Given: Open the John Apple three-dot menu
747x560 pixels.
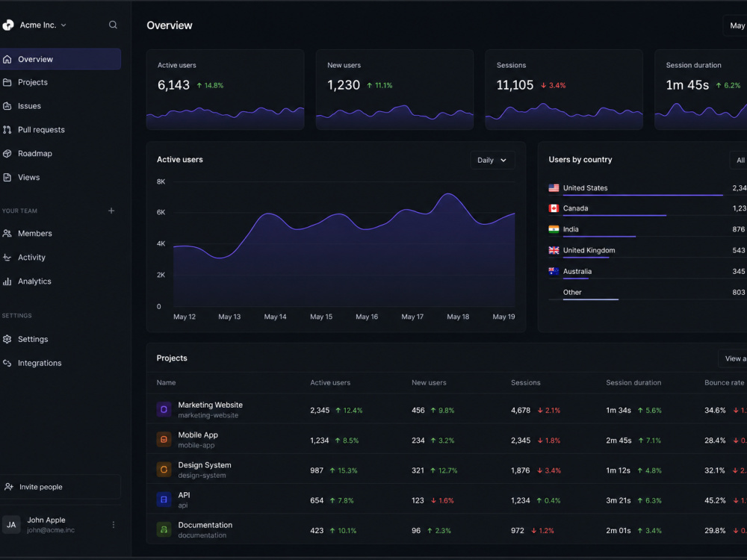Looking at the screenshot, I should (114, 524).
